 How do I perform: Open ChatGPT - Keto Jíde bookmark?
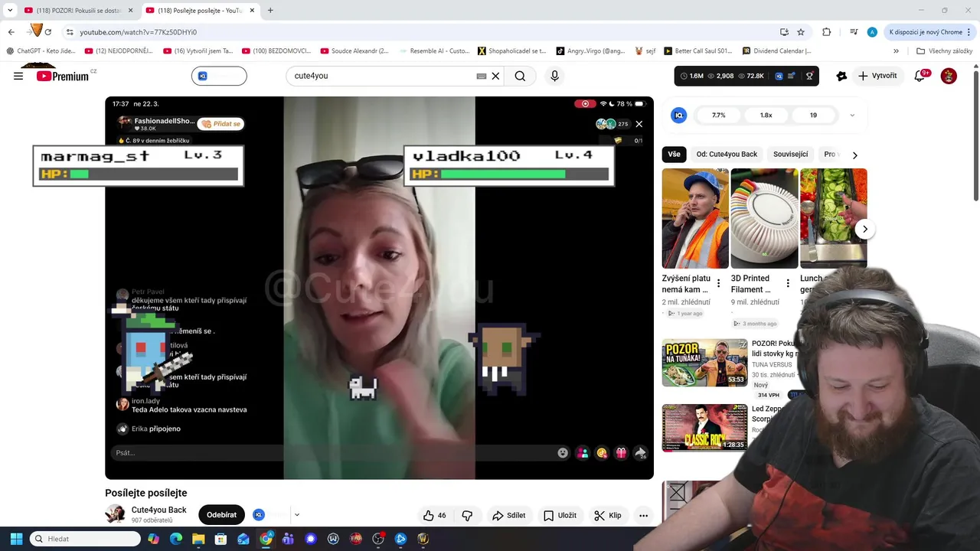tap(41, 51)
